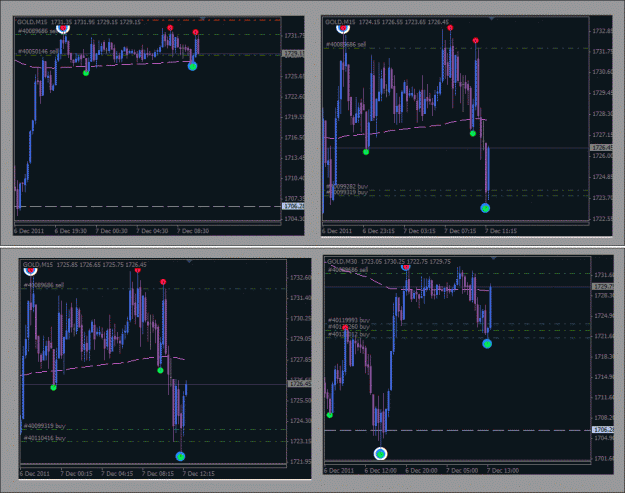Select the green low marker in GOLD,M15 1731.35 chart

click(x=86, y=73)
